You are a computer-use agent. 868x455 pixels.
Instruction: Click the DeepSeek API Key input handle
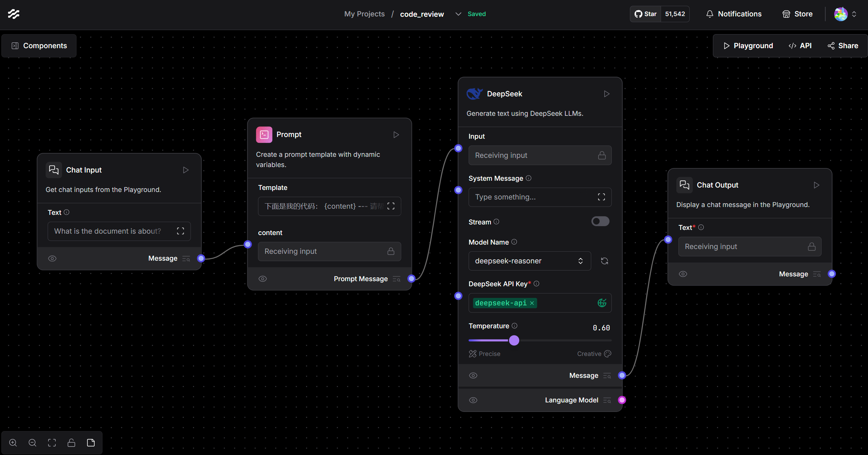(458, 296)
